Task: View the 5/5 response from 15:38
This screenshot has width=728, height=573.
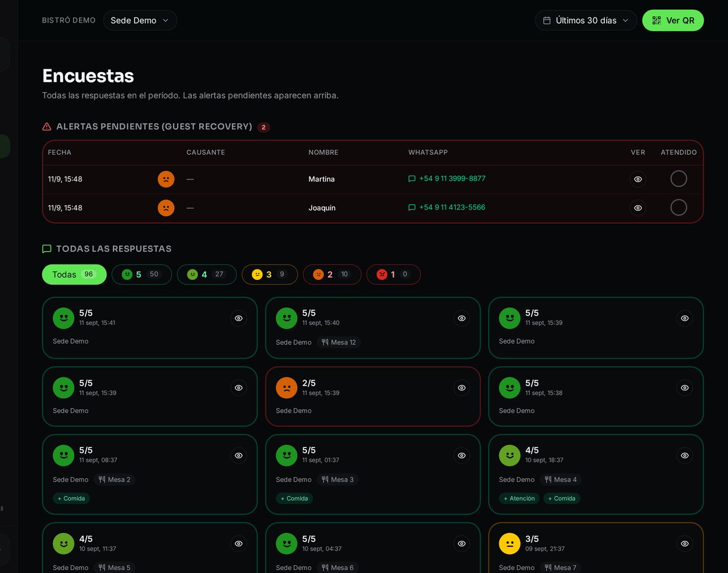Action: (x=685, y=387)
